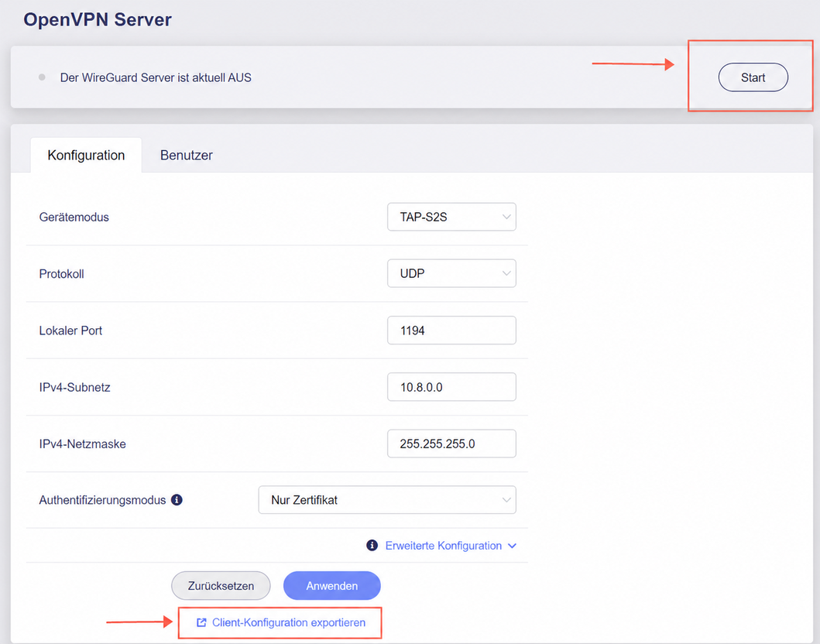
Task: Click the 'Lokaler Port' label
Action: [x=70, y=331]
